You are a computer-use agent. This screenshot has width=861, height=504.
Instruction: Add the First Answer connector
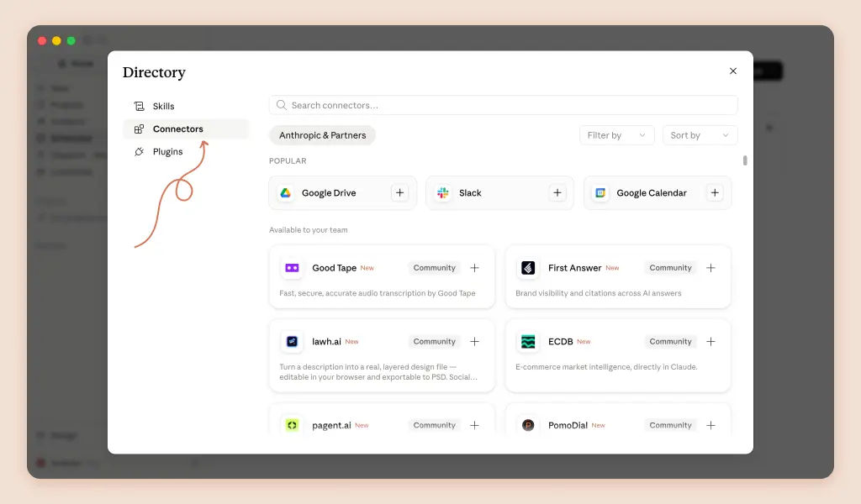pos(710,268)
